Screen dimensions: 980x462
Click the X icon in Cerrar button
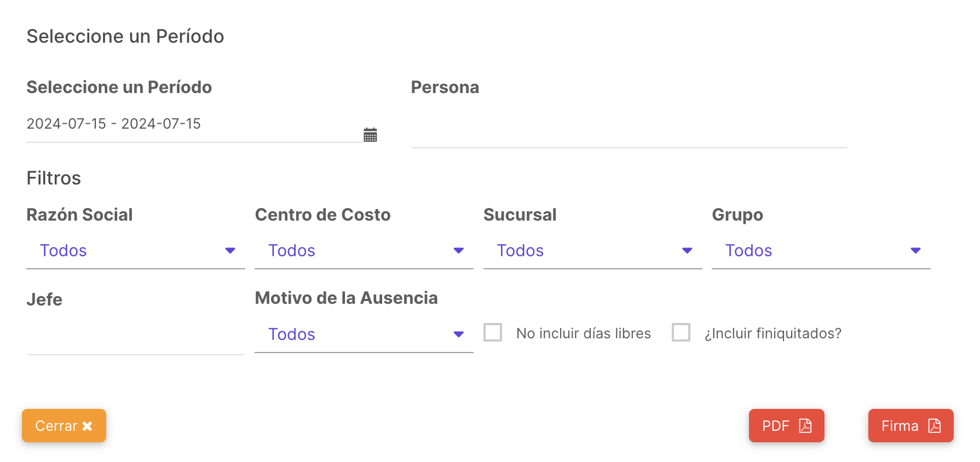tap(87, 426)
